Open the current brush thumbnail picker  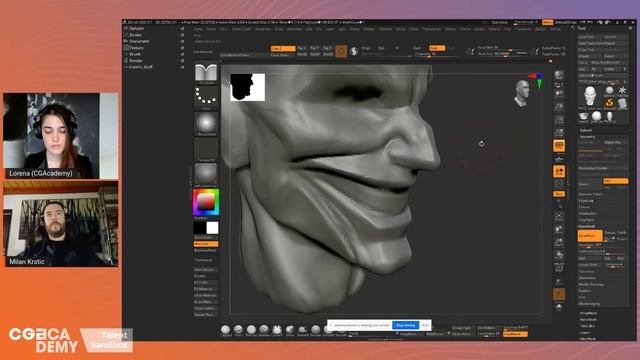206,73
